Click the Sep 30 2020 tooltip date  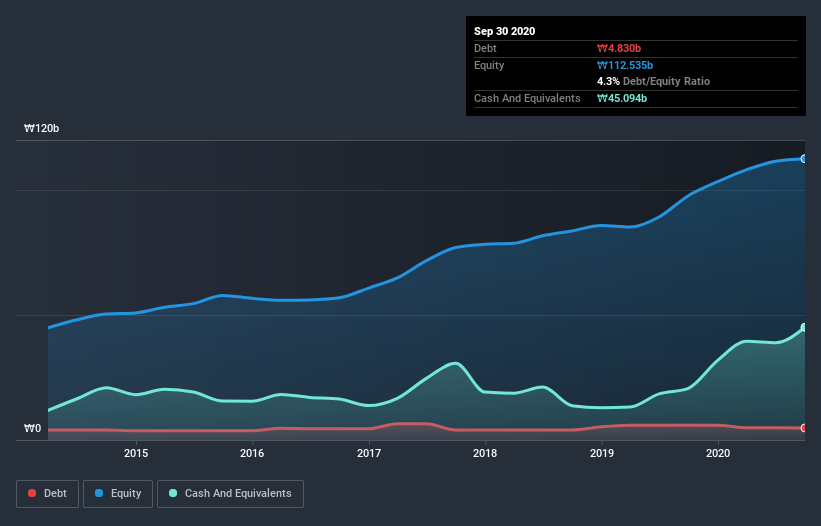coord(504,31)
